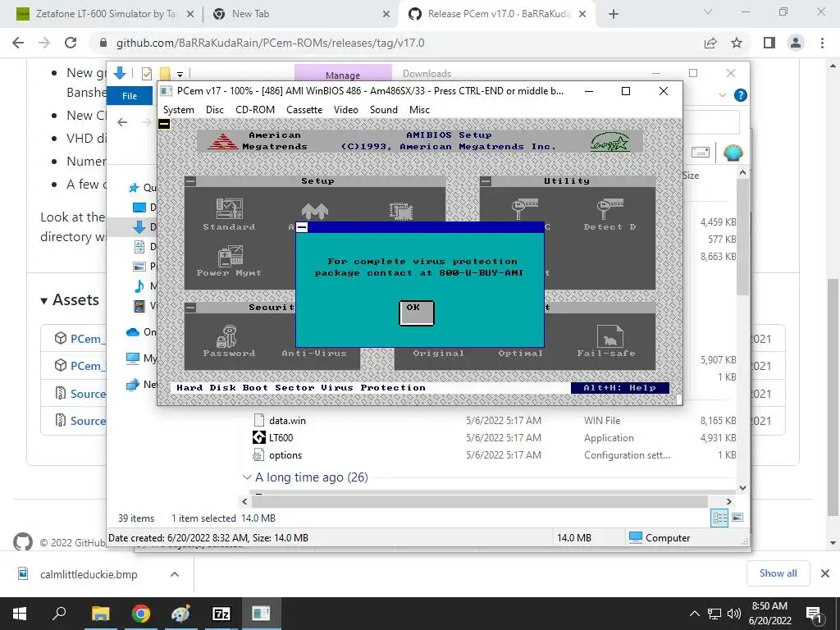Open the Sound menu in PCem
Screen dimensions: 840x630
(384, 109)
